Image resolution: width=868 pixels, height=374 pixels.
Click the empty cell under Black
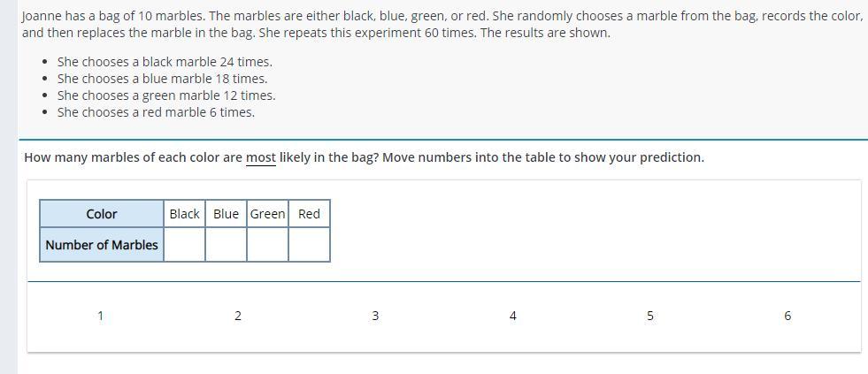pos(184,245)
